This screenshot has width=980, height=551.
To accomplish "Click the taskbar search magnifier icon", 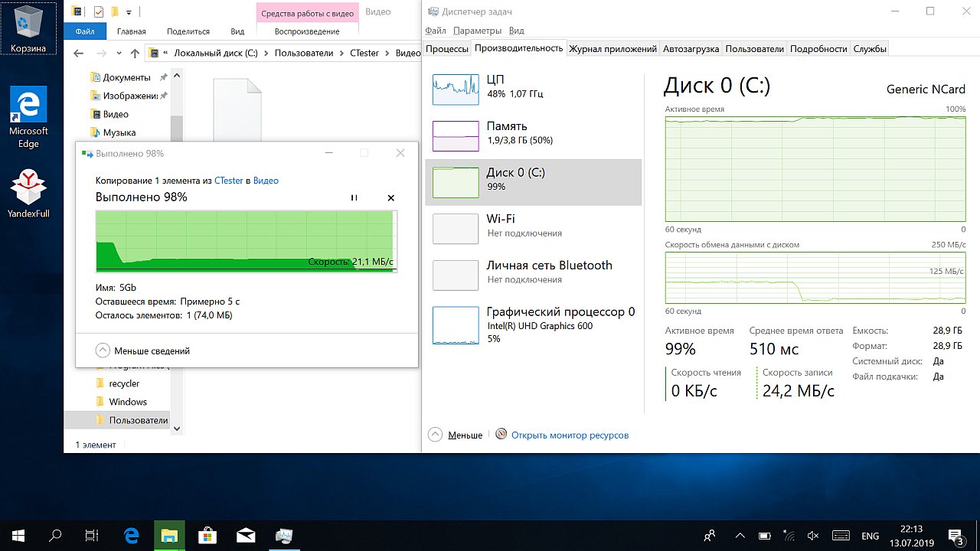I will tap(55, 536).
